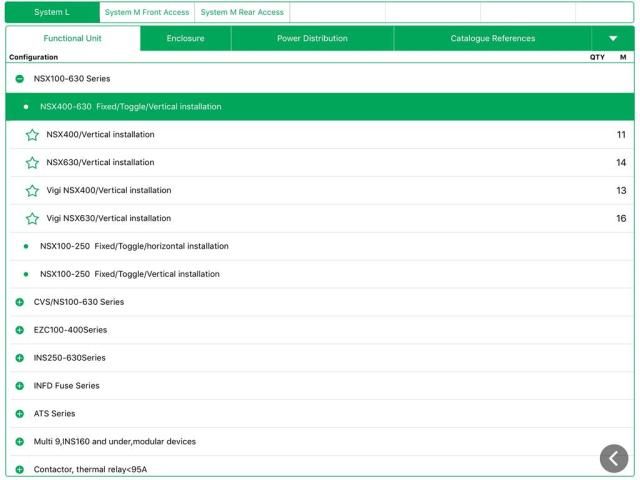Click plus icon beside Multi 9,INS160 modular devices

(x=20, y=442)
